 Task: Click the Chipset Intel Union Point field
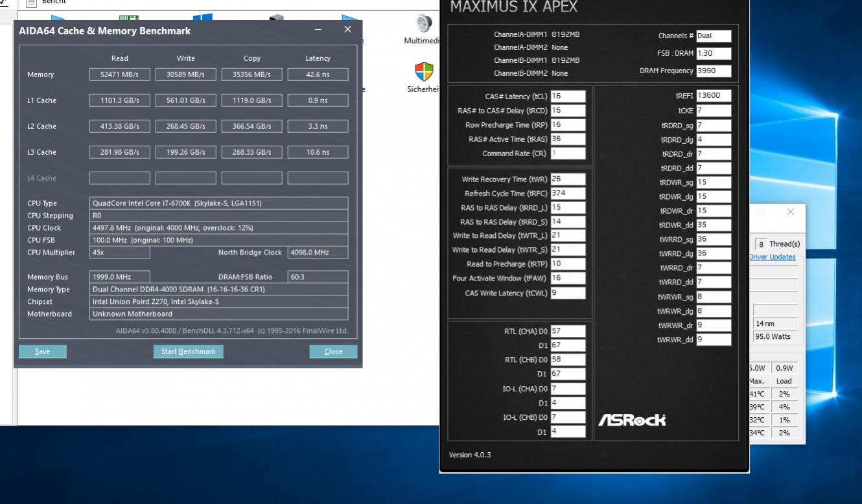(x=218, y=302)
